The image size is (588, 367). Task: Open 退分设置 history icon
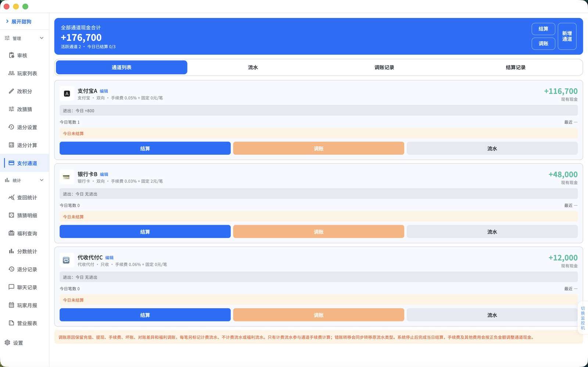pos(11,127)
